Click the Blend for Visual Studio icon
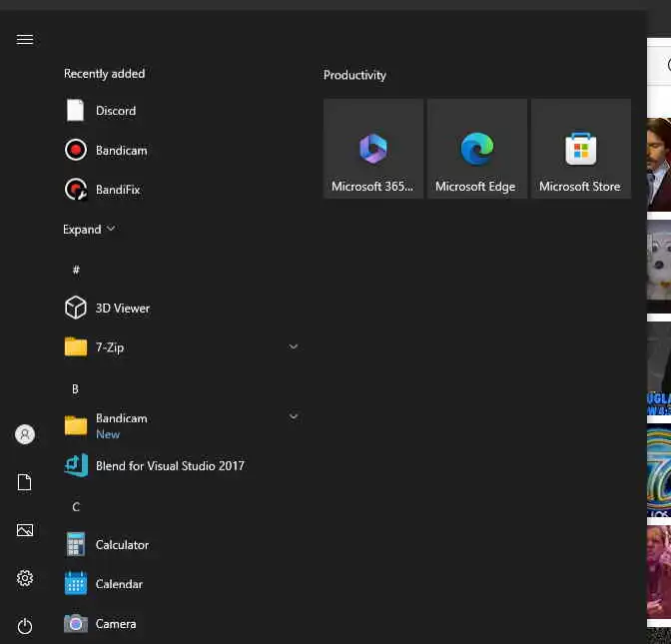The image size is (671, 644). 76,465
